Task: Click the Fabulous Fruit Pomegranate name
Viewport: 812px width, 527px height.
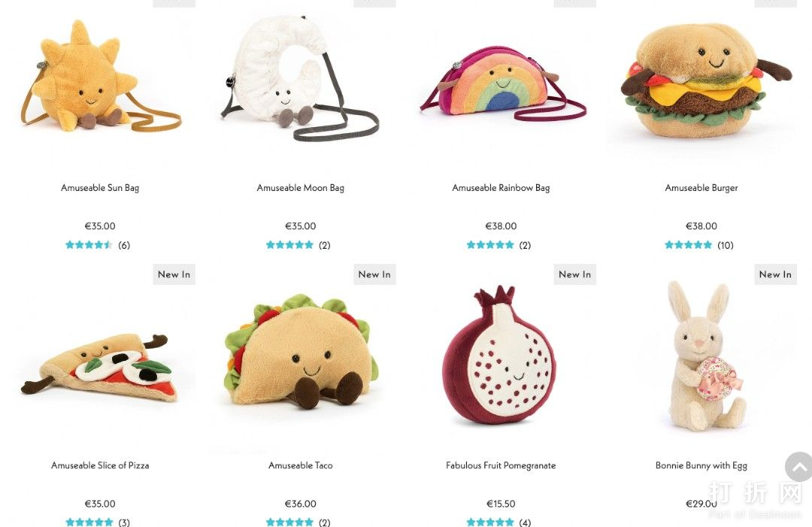Action: pos(501,465)
